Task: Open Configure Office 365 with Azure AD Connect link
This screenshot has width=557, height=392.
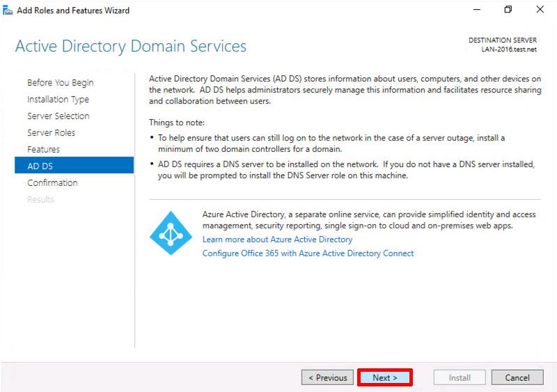Action: [x=308, y=253]
